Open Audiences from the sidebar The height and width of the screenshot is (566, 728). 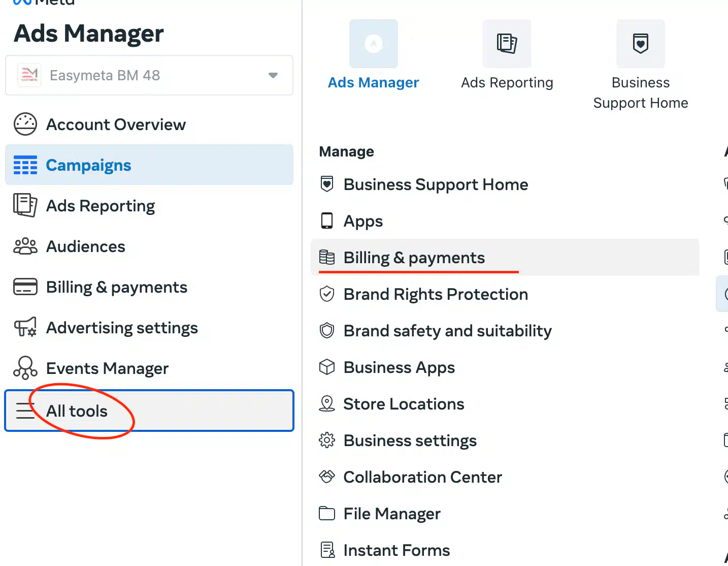coord(149,246)
